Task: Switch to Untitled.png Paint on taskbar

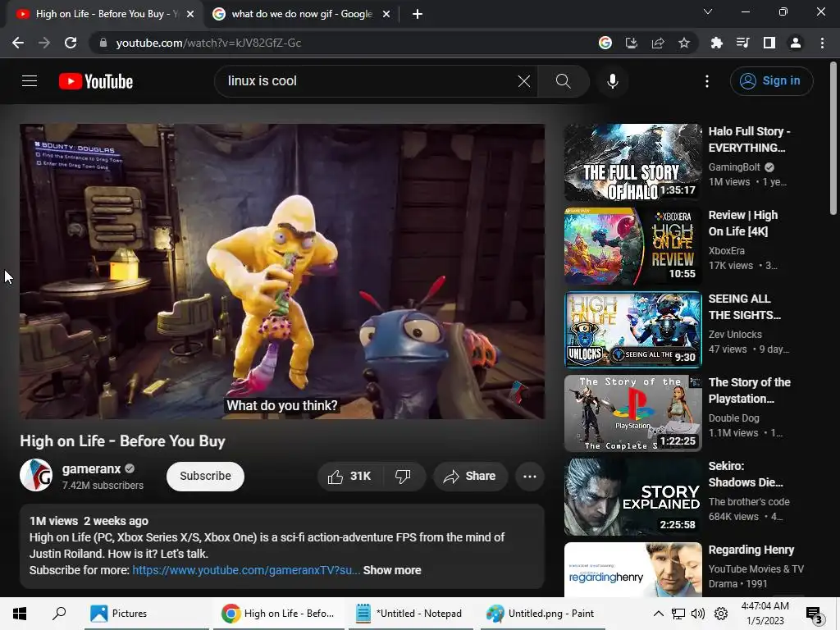Action: tap(543, 614)
